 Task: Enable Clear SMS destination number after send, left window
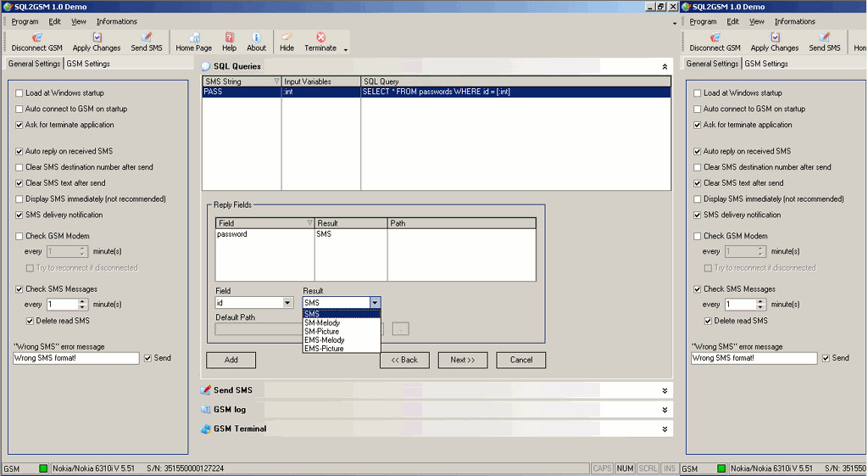(x=19, y=167)
